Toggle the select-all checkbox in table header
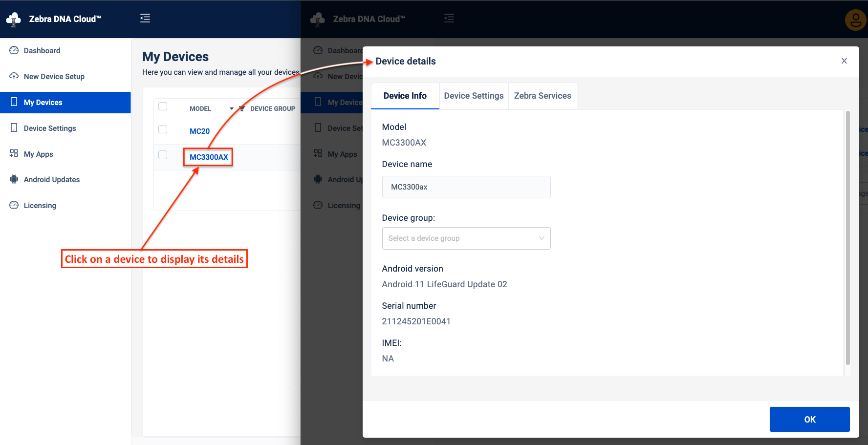The image size is (868, 445). click(163, 106)
